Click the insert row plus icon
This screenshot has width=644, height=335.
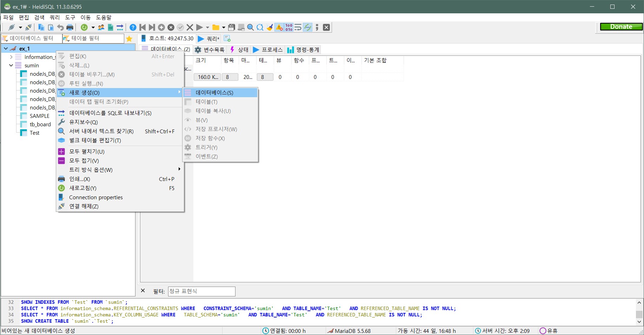click(161, 27)
